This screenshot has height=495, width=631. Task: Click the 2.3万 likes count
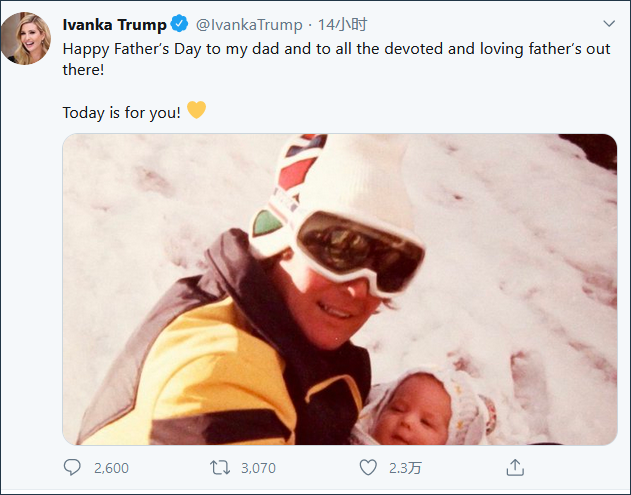coord(404,467)
